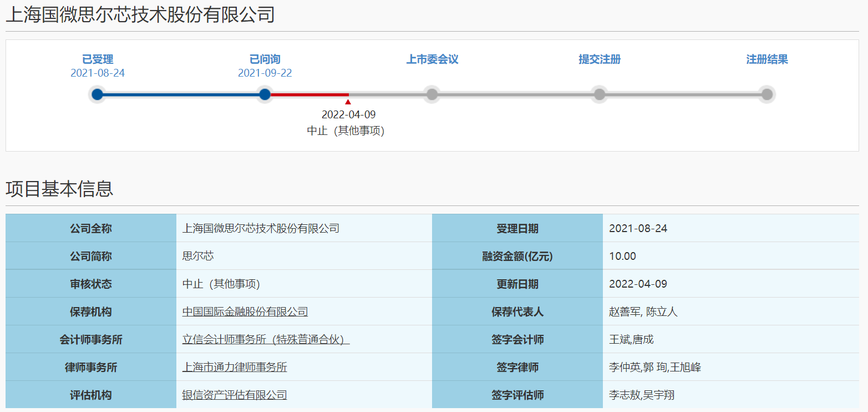Click the 签字会计师 label cell
The image size is (868, 412).
tap(517, 339)
